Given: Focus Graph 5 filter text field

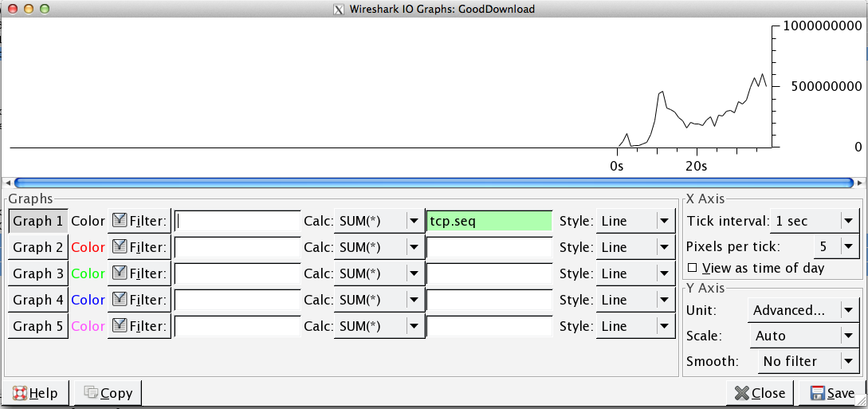Looking at the screenshot, I should (238, 327).
